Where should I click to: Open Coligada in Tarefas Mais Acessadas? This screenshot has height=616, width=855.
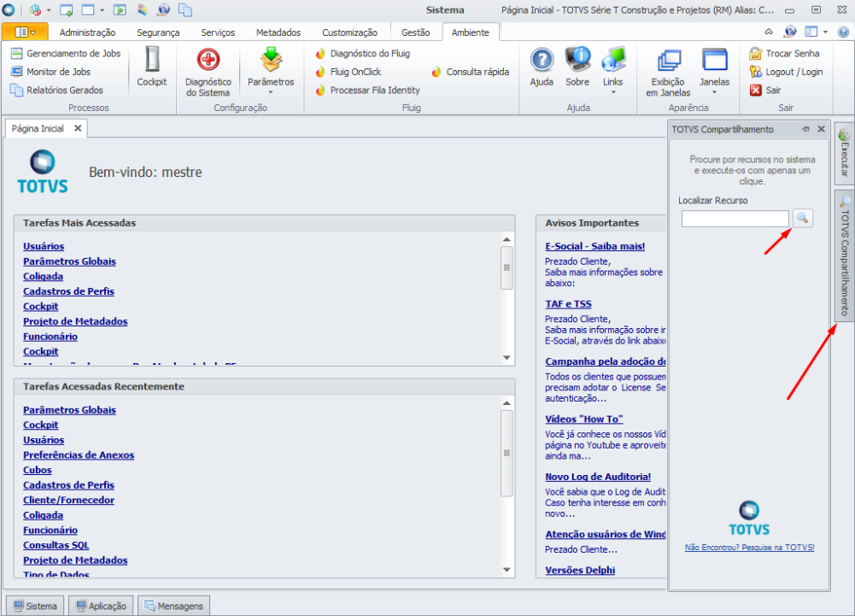click(x=43, y=276)
